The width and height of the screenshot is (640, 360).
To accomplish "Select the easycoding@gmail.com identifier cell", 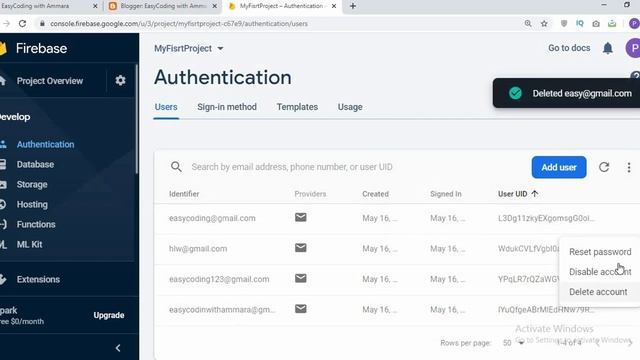I will [212, 218].
